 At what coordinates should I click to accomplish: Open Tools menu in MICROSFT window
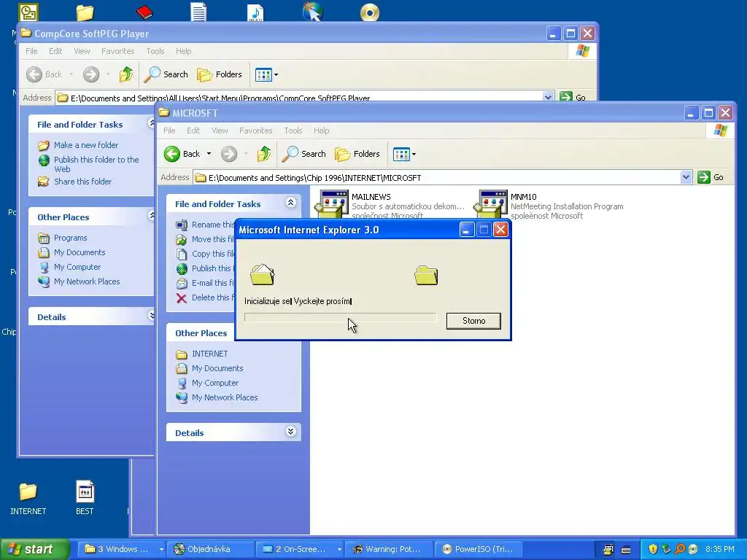[293, 131]
